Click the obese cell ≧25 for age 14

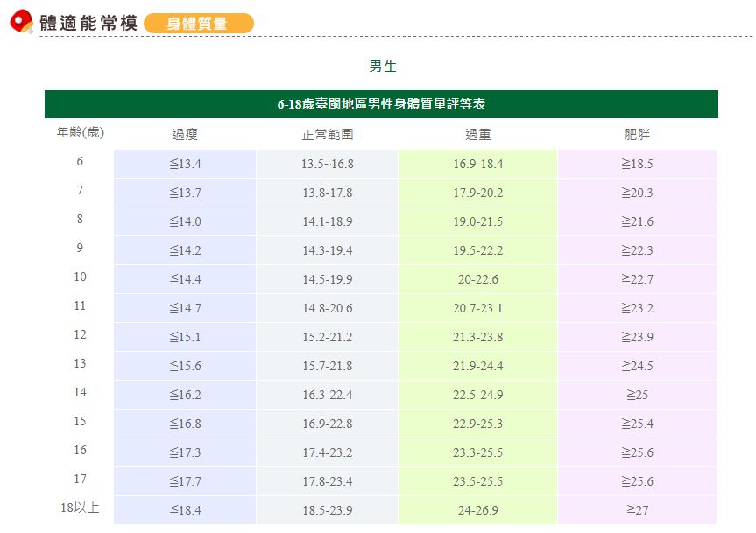[x=637, y=395]
